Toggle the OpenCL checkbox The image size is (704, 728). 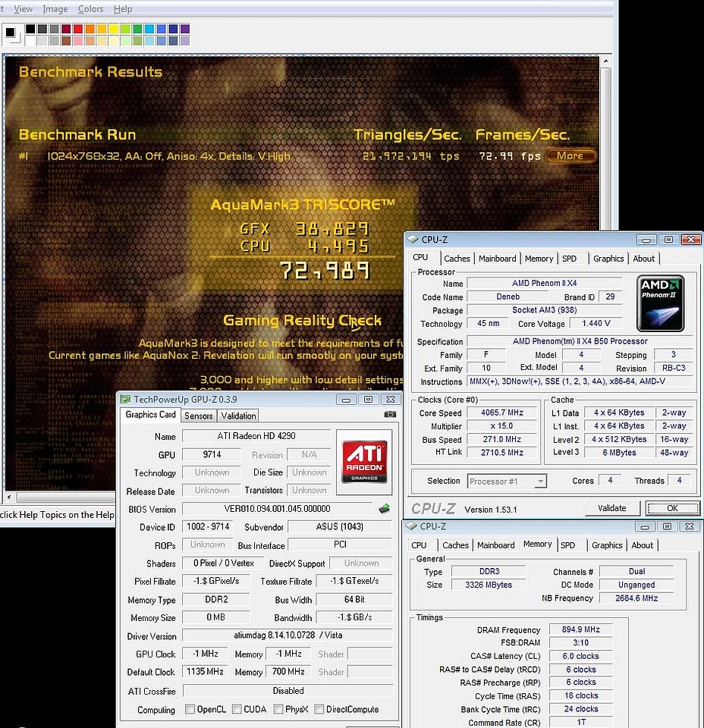(x=190, y=710)
